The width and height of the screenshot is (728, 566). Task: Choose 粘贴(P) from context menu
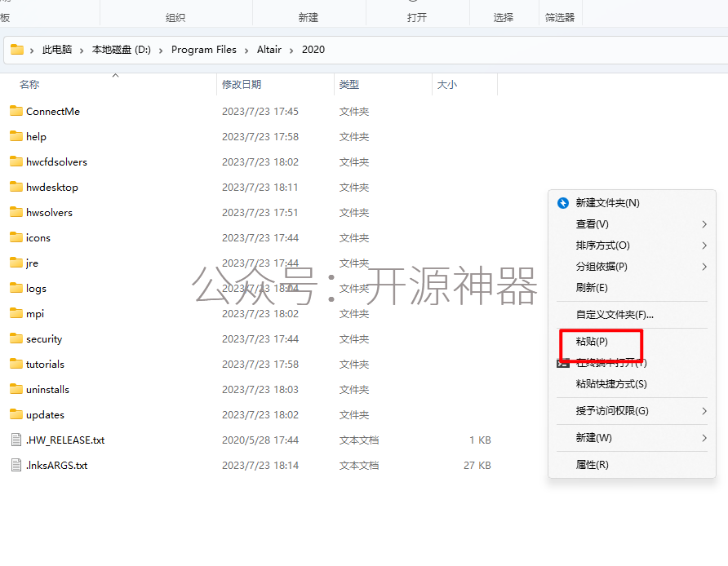[x=592, y=342]
